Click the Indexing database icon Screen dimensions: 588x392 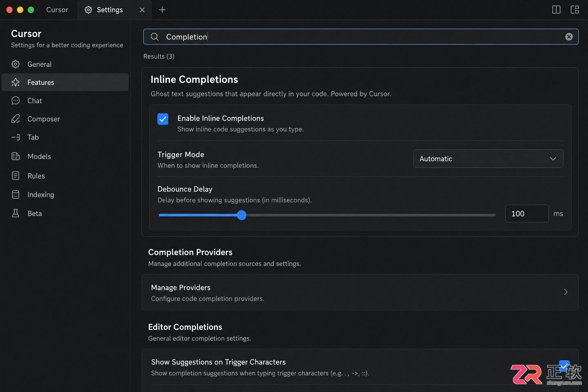(x=16, y=194)
